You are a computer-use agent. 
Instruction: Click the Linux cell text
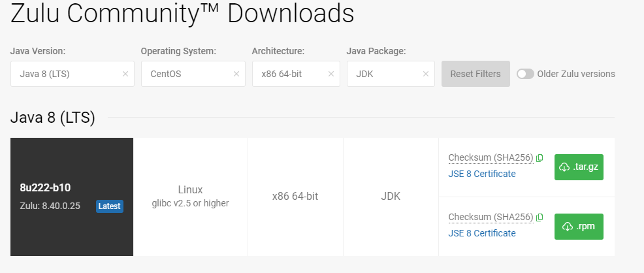[190, 189]
